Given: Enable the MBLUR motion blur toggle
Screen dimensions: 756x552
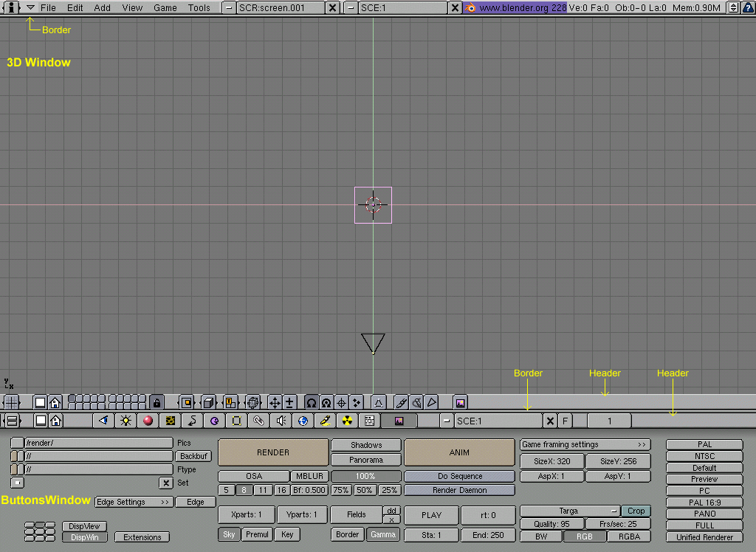Looking at the screenshot, I should 309,476.
